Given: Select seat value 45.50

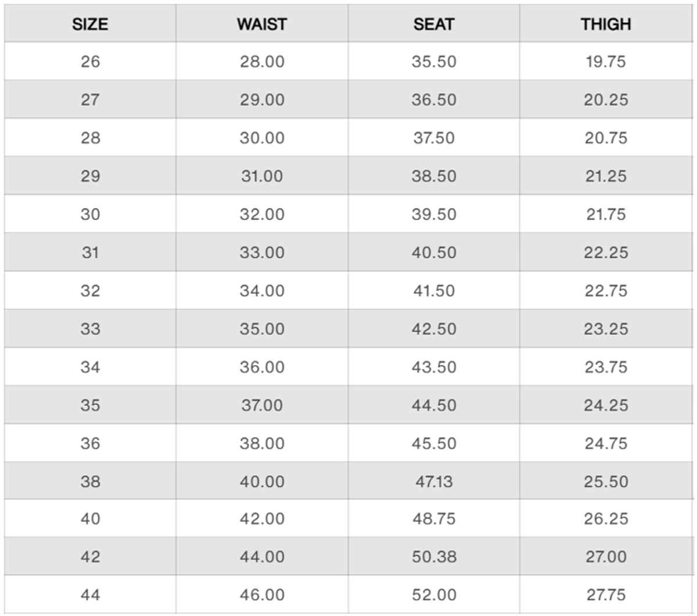Looking at the screenshot, I should pyautogui.click(x=434, y=444).
